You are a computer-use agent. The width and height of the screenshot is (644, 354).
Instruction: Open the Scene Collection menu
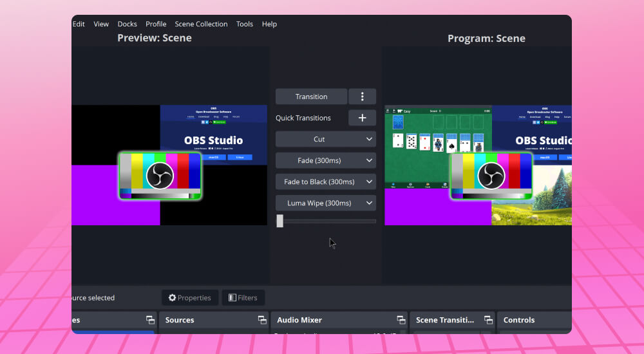pyautogui.click(x=201, y=24)
